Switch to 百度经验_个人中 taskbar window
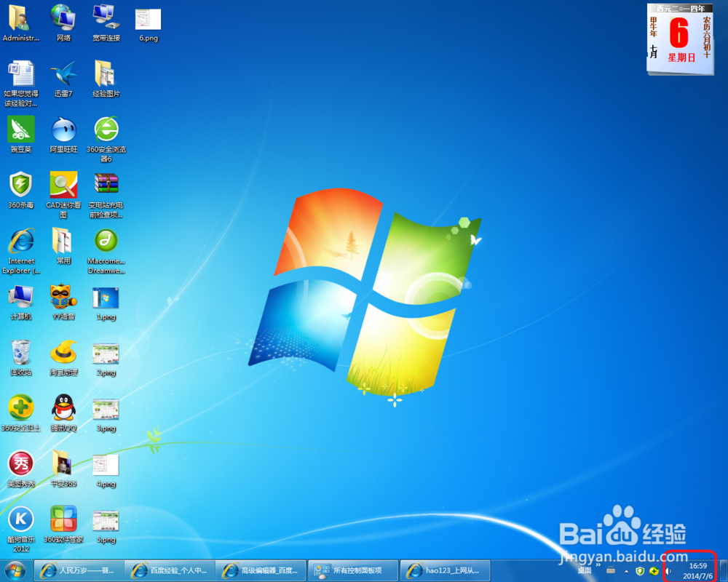The height and width of the screenshot is (582, 728). 170,570
